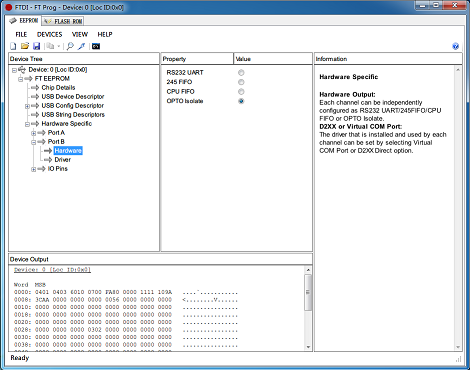
Task: Open the HELP menu
Action: 105,34
